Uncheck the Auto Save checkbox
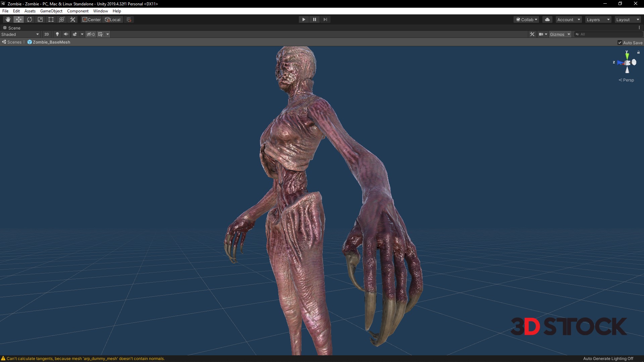 point(620,43)
